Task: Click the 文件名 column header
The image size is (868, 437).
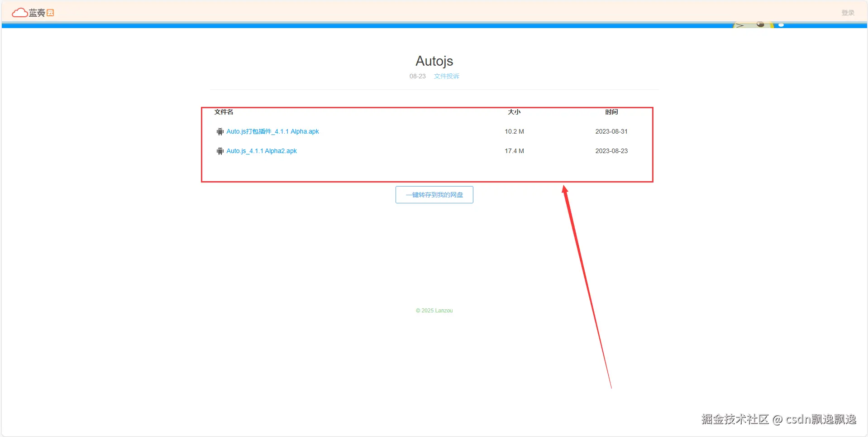Action: coord(224,112)
